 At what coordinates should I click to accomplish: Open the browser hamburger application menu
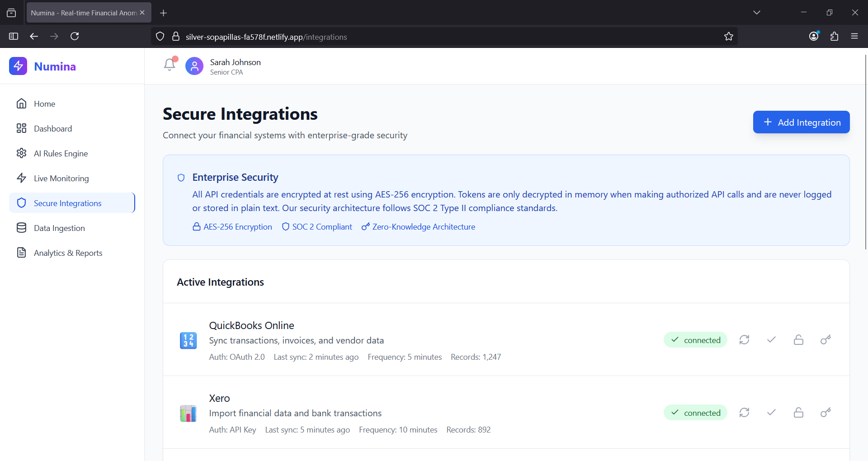[854, 37]
